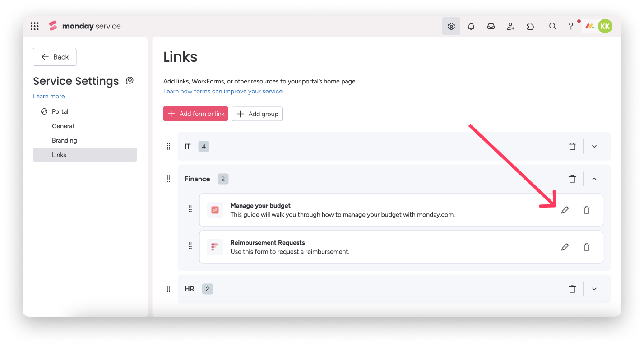Open Learn how forms can improve your service

pos(222,91)
